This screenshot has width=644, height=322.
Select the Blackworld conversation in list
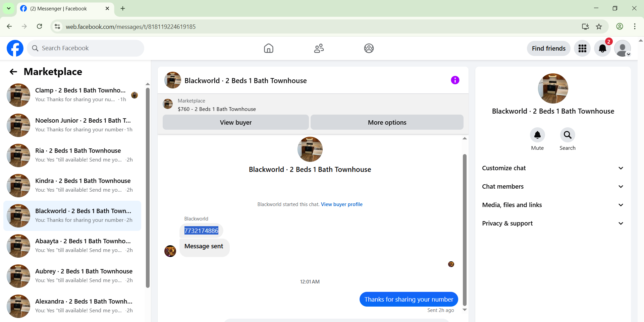72,216
